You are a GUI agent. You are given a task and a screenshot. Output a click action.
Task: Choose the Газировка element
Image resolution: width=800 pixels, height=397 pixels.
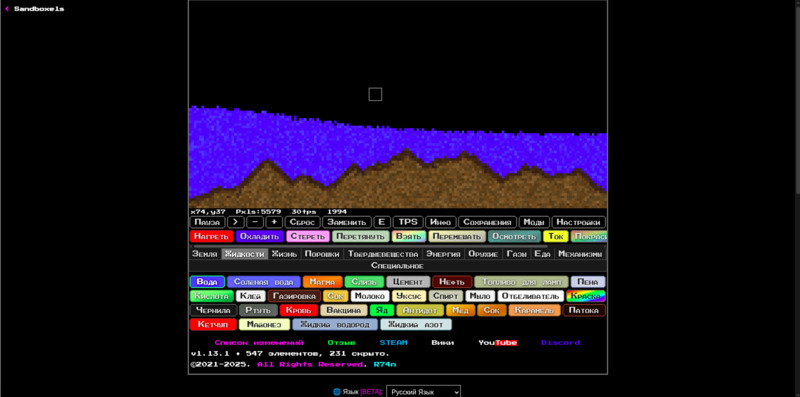[294, 296]
